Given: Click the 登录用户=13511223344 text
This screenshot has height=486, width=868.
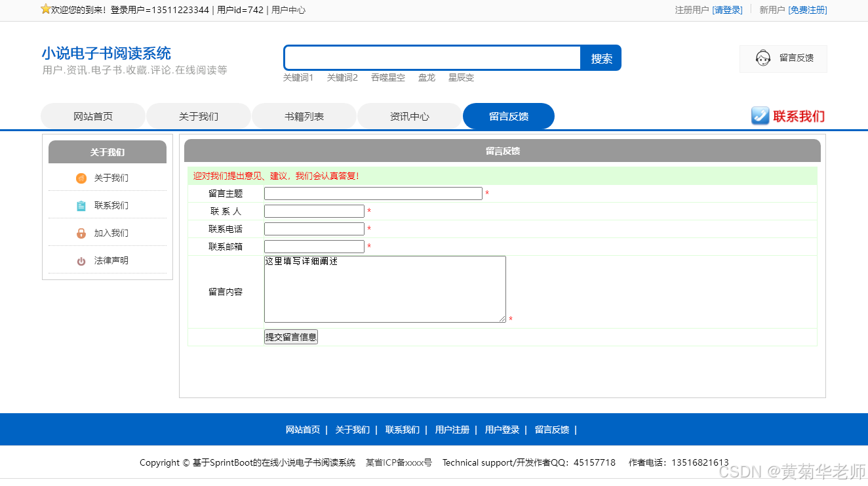Looking at the screenshot, I should point(160,10).
